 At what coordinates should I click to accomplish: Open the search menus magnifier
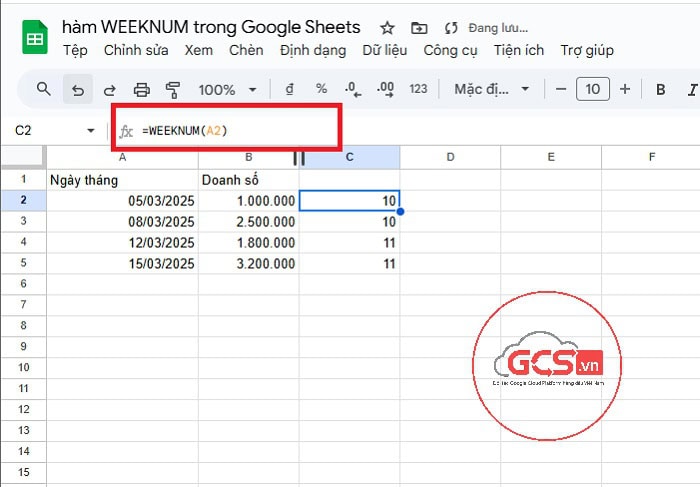tap(44, 89)
